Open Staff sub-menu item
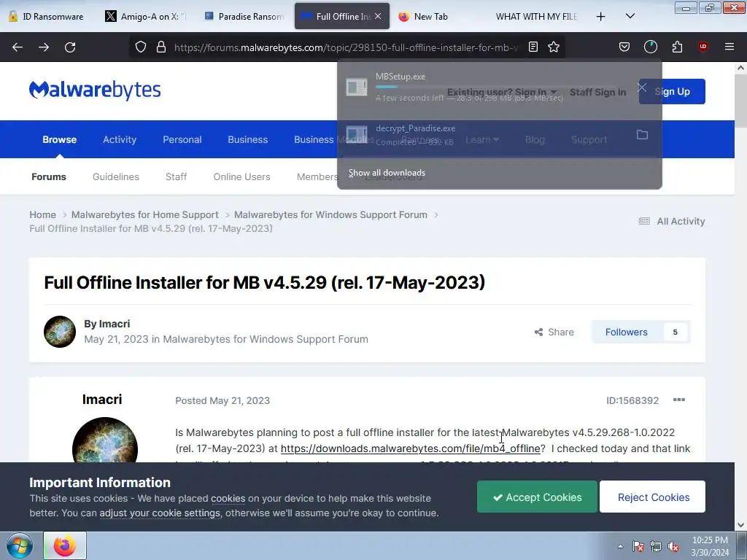This screenshot has width=747, height=560. point(176,176)
